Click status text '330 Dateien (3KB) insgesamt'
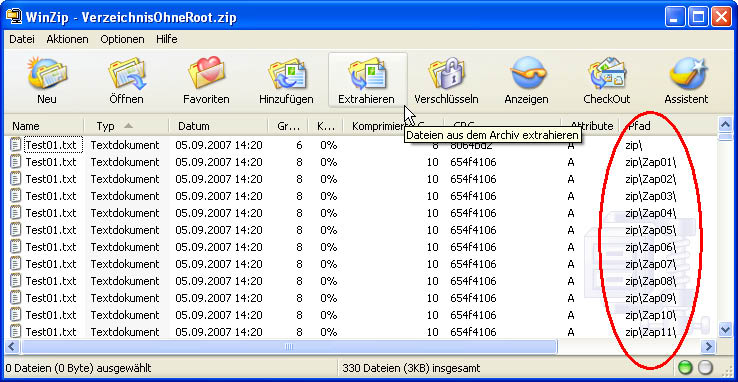 click(411, 367)
